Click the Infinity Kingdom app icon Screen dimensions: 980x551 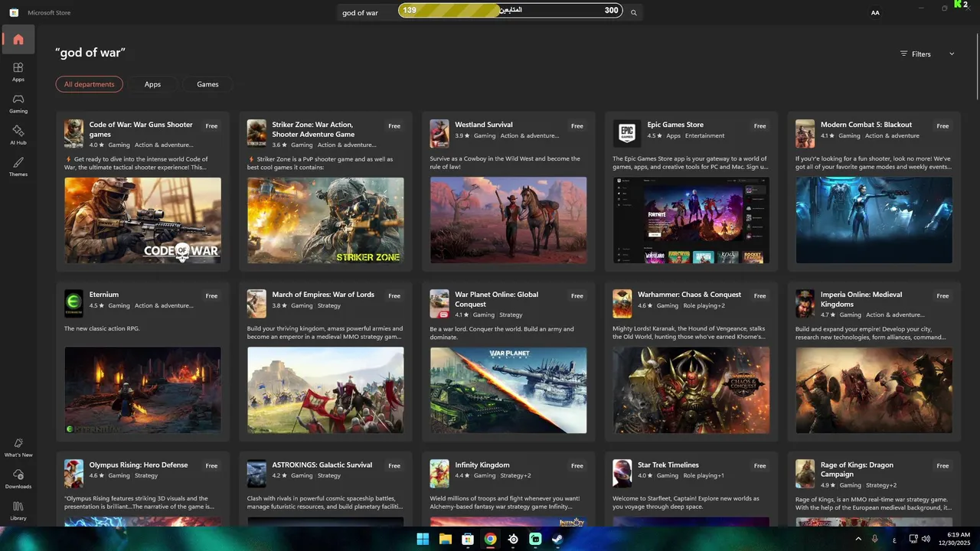(x=439, y=474)
